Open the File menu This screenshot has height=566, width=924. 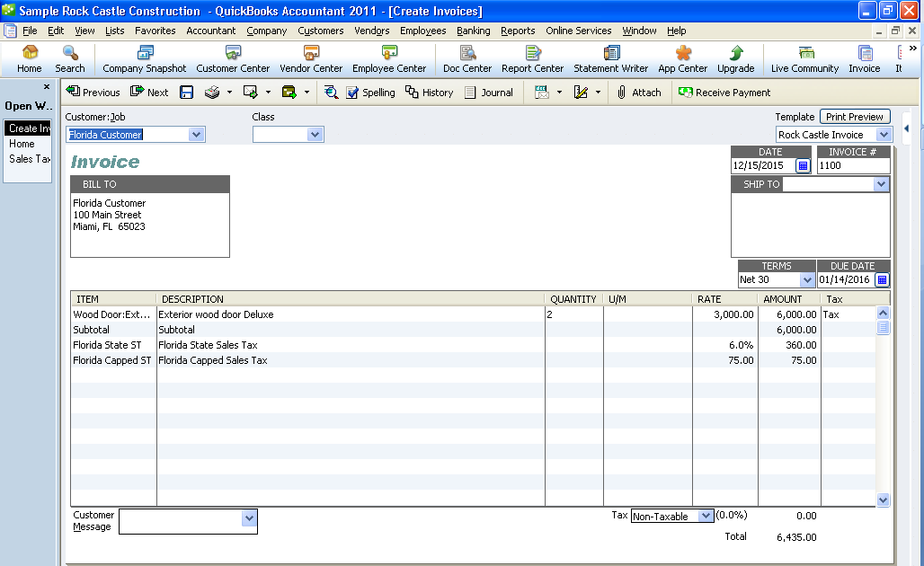point(30,31)
